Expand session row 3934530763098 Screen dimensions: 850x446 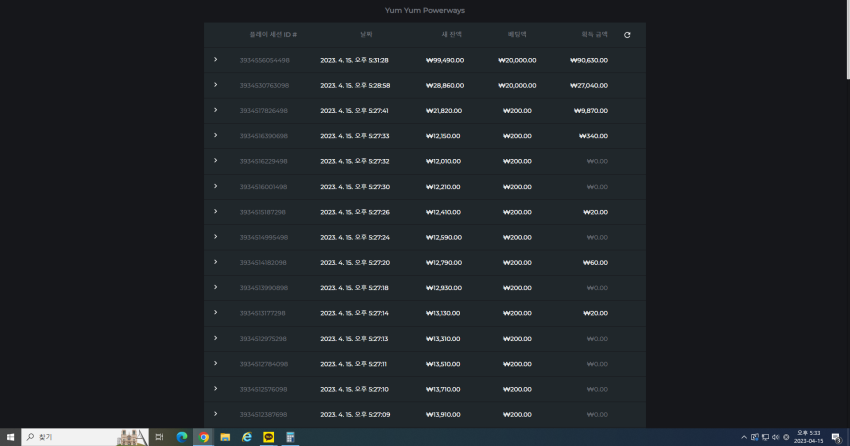215,85
